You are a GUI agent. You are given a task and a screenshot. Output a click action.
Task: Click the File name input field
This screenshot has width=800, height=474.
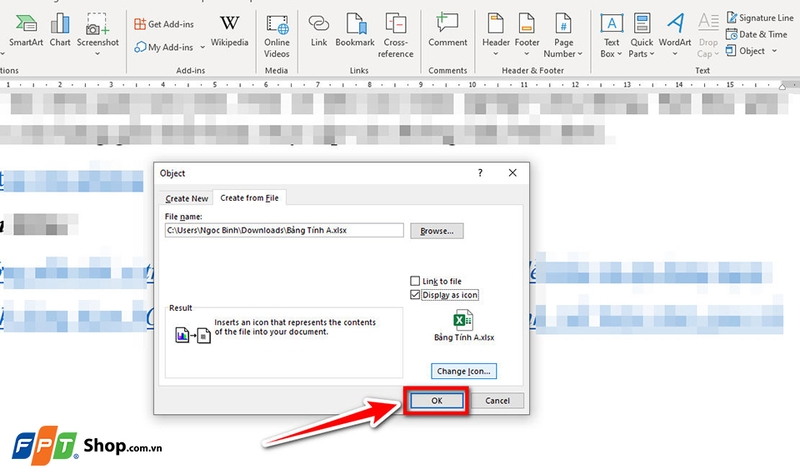pos(284,230)
